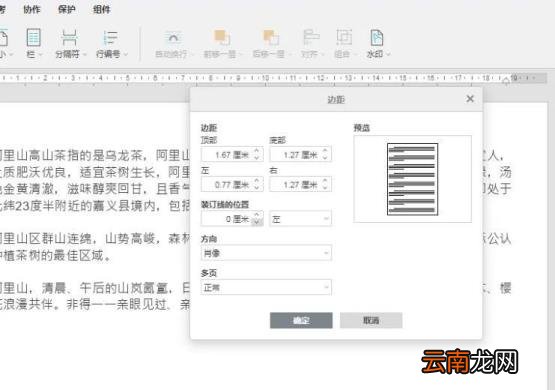Increase the 左 margin with up arrow
The height and width of the screenshot is (390, 555).
[x=257, y=181]
